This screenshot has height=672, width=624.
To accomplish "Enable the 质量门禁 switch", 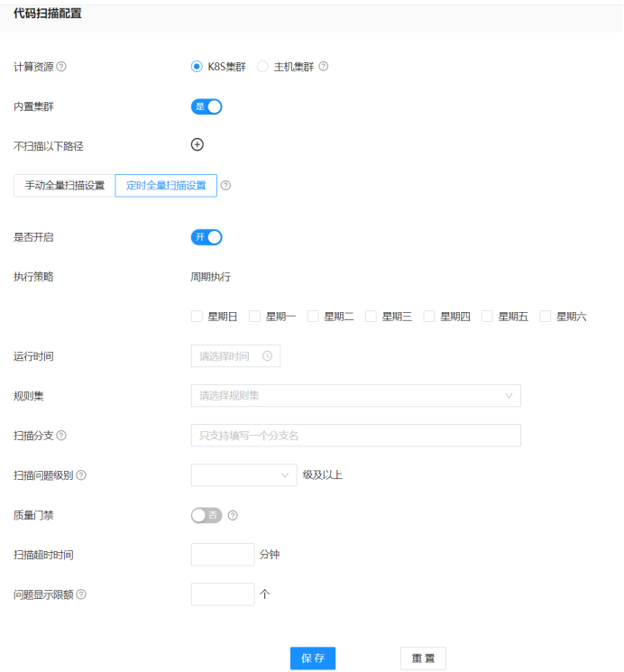I will pyautogui.click(x=206, y=515).
